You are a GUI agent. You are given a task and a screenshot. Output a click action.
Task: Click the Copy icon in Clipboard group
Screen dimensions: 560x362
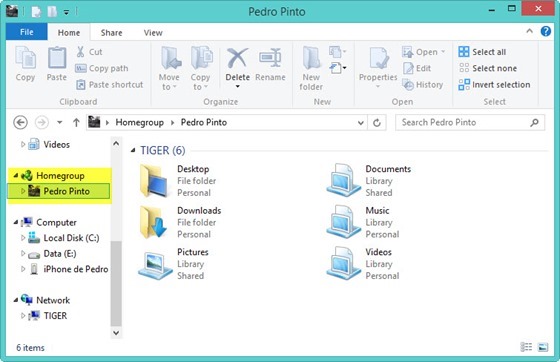click(x=25, y=58)
